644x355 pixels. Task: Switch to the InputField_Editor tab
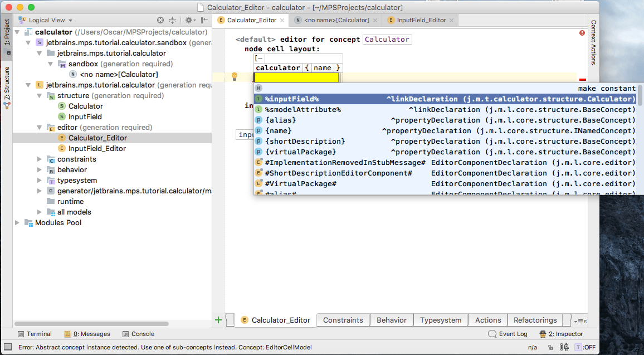(x=421, y=20)
